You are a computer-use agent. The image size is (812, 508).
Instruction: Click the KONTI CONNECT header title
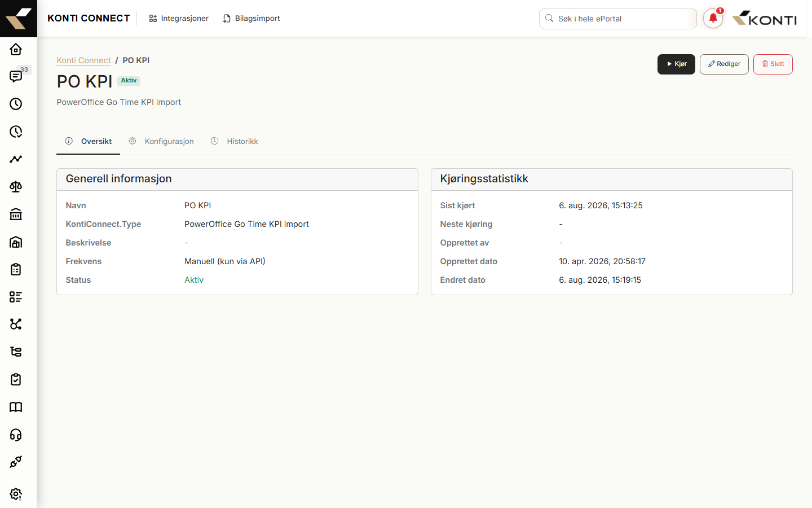click(89, 19)
